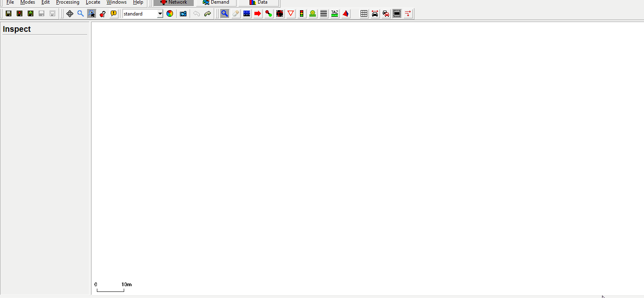Image resolution: width=644 pixels, height=298 pixels.
Task: Select the Delete mode eraser icon
Action: tap(236, 13)
